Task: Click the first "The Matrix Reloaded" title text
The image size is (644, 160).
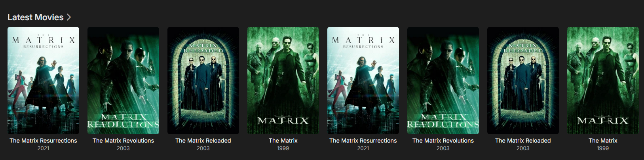Action: tap(203, 141)
